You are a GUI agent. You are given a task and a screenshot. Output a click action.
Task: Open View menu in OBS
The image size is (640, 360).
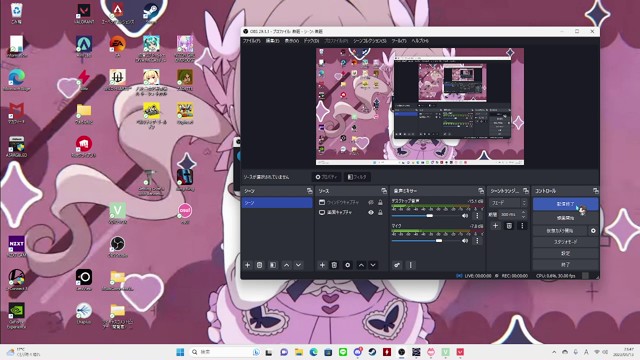(291, 41)
